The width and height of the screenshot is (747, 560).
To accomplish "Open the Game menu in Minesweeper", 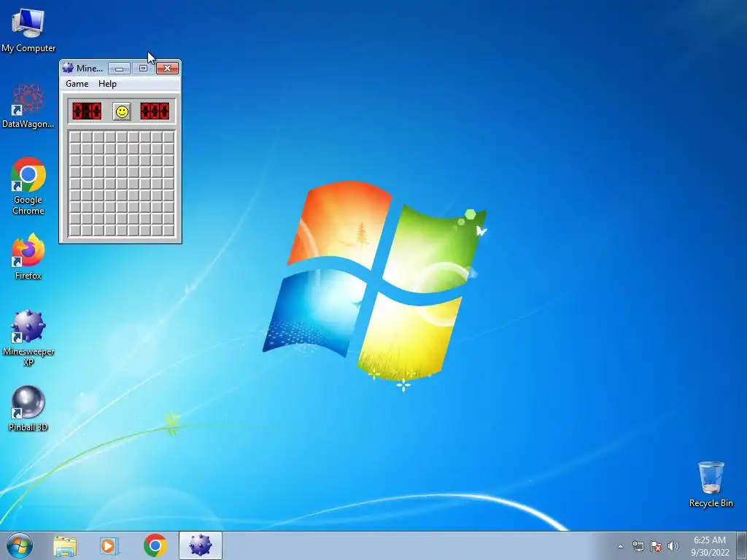I will click(77, 84).
